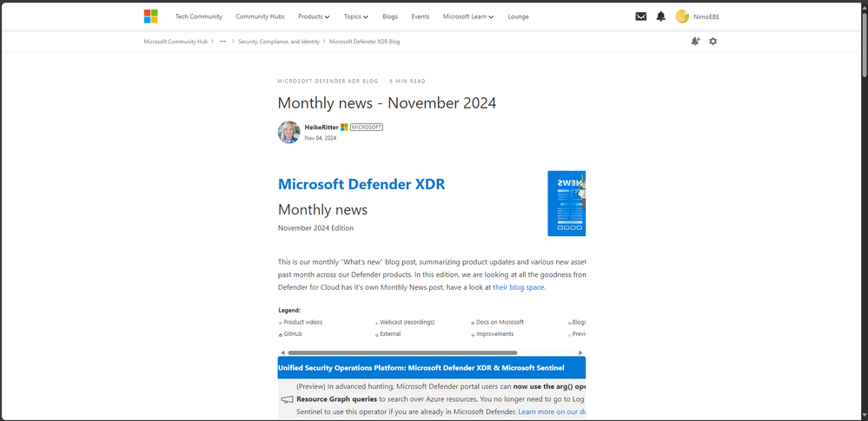This screenshot has height=421, width=868.
Task: Click the megaphone icon in table row
Action: click(287, 399)
